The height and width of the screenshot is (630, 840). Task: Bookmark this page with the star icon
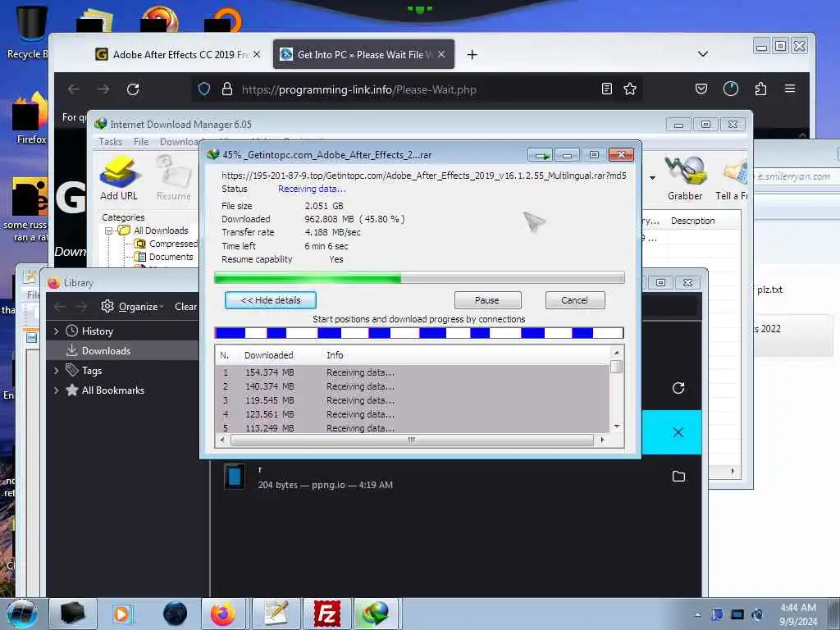[630, 89]
